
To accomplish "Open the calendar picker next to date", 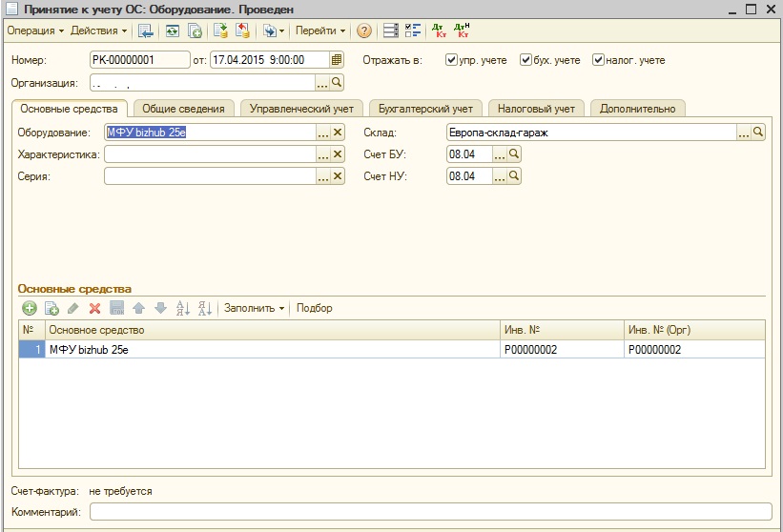I will (337, 60).
